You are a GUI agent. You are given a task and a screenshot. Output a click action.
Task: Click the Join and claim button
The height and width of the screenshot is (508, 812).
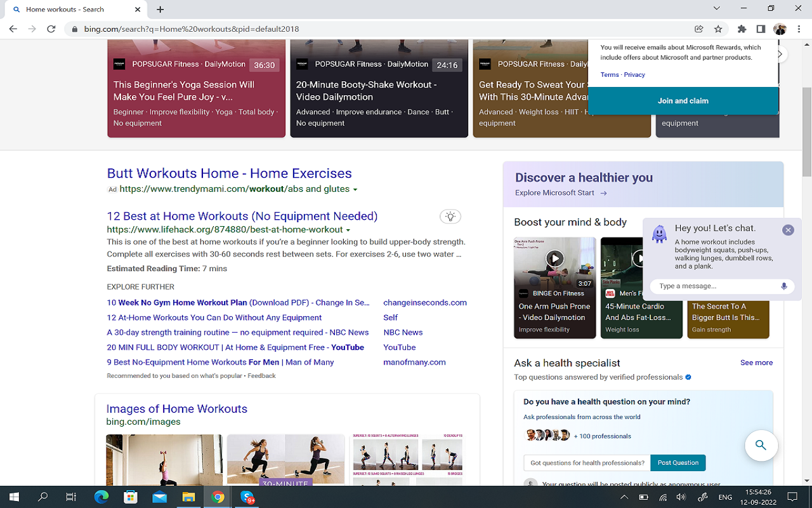683,101
